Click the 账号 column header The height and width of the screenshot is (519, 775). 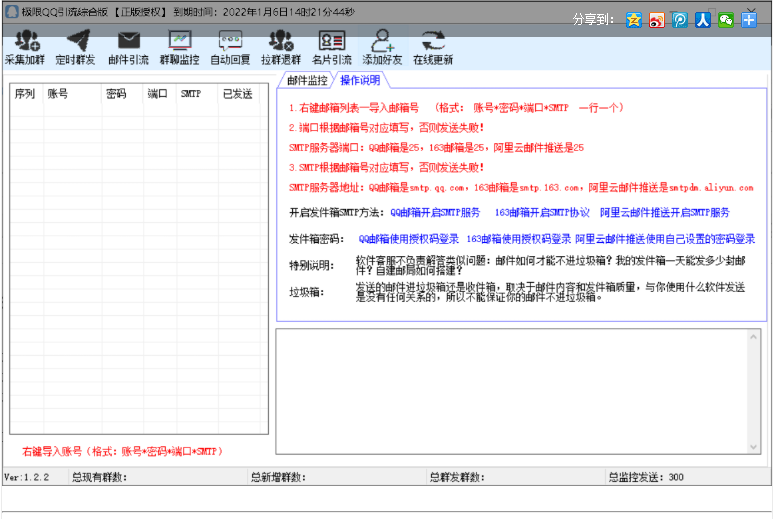[72, 94]
